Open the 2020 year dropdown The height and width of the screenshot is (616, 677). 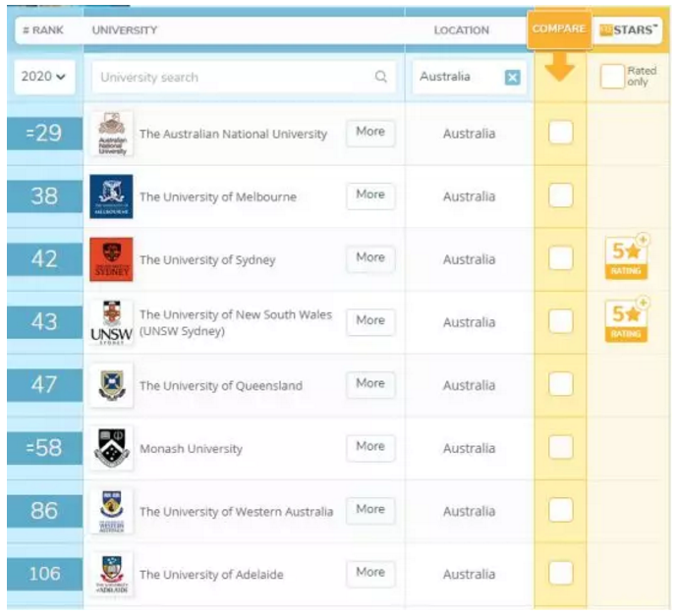pyautogui.click(x=43, y=77)
